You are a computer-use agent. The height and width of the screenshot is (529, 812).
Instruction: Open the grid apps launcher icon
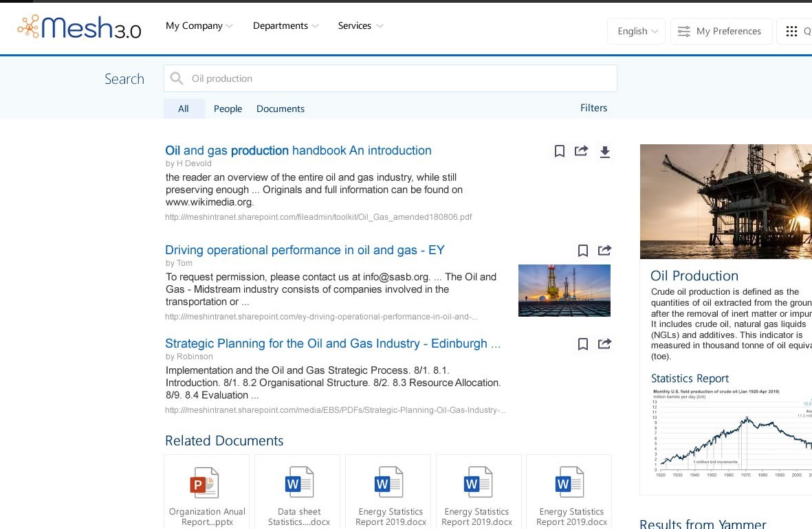[791, 32]
